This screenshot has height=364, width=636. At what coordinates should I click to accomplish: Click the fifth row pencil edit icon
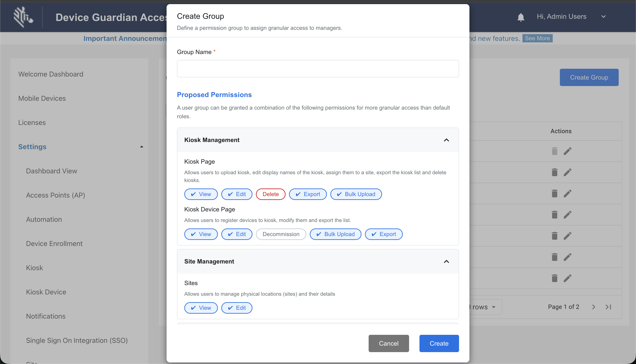click(567, 236)
